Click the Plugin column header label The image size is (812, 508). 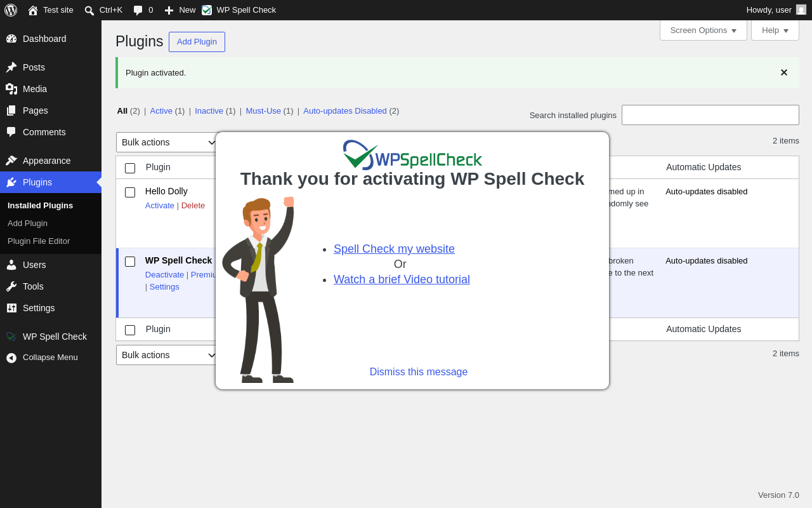158,167
